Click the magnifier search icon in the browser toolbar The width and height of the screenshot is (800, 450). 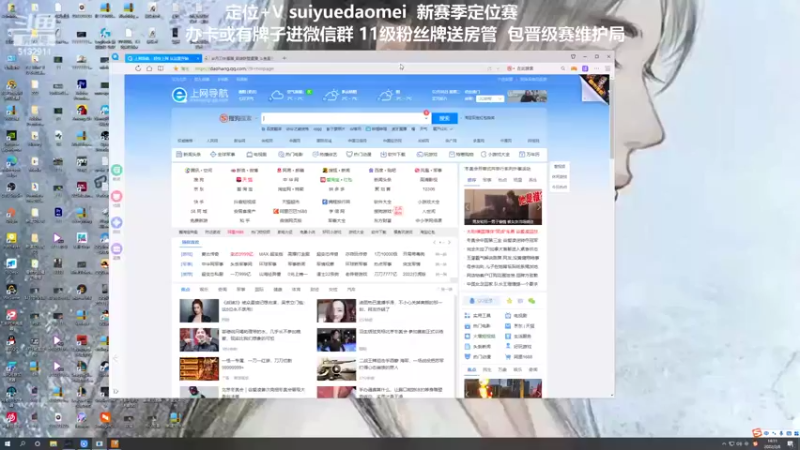[x=563, y=68]
